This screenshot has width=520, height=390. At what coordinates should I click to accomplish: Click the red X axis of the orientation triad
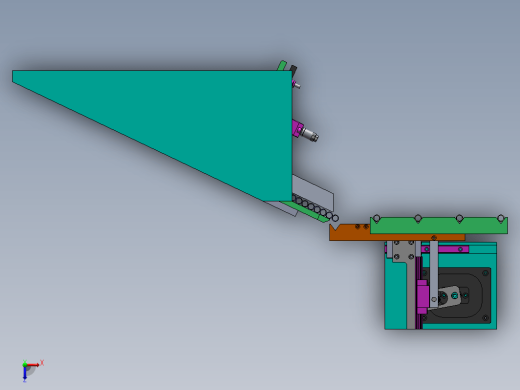pyautogui.click(x=33, y=365)
